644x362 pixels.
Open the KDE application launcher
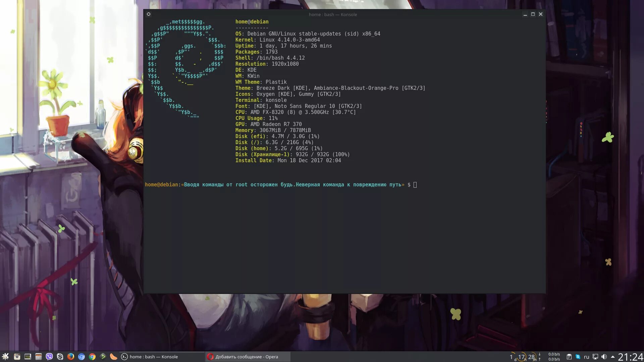[x=5, y=357]
